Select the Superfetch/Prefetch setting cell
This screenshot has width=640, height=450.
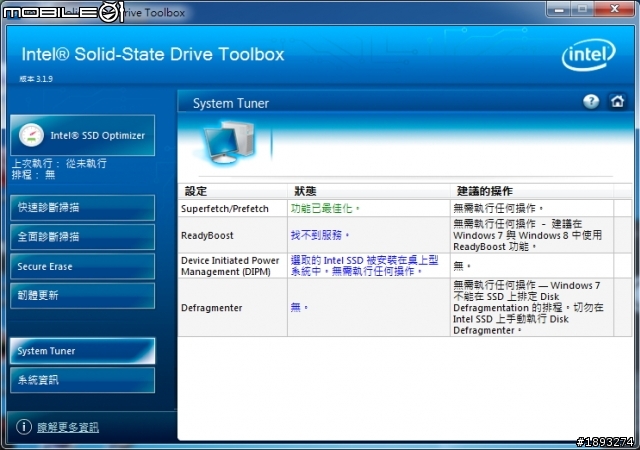click(233, 208)
